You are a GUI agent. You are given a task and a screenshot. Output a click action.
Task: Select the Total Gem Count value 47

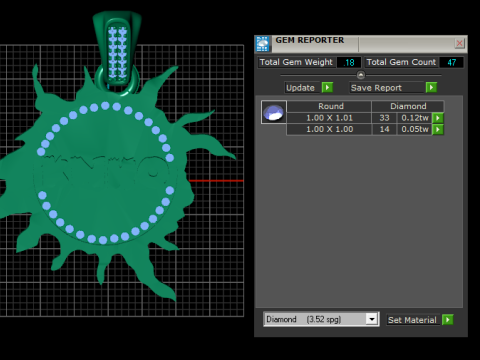click(x=451, y=62)
